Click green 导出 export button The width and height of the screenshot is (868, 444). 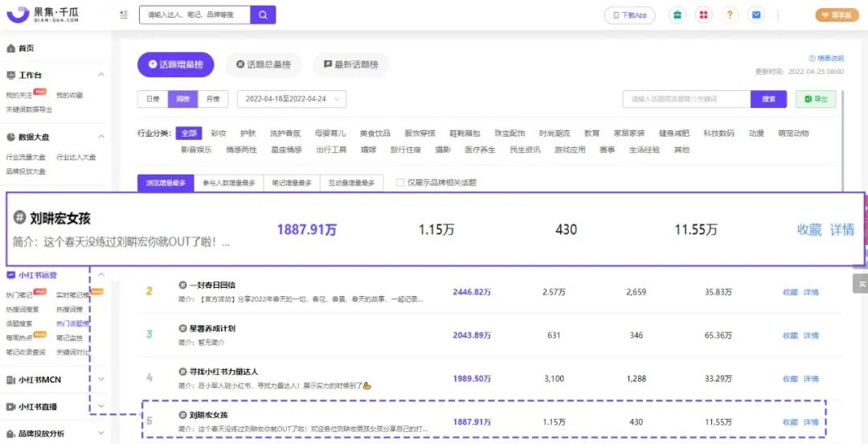pyautogui.click(x=816, y=99)
